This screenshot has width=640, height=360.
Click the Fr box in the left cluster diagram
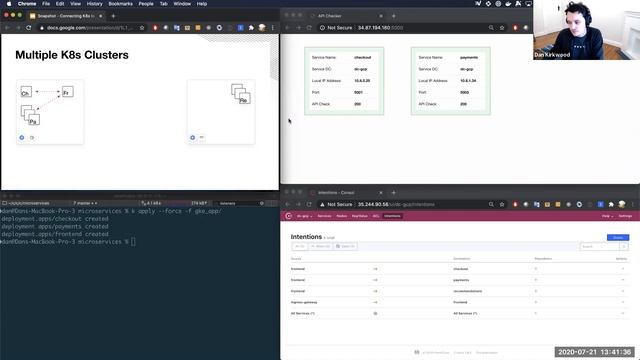coord(68,91)
